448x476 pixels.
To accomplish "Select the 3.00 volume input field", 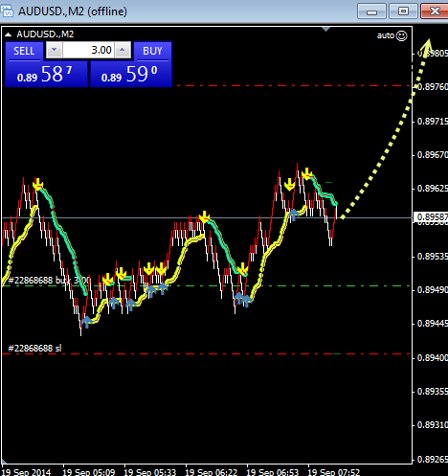I will click(x=88, y=50).
